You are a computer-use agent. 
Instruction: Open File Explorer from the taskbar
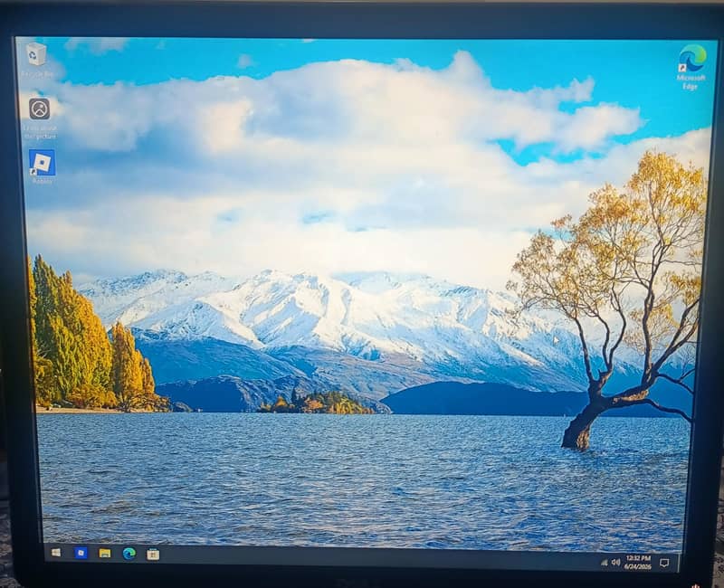coord(105,554)
